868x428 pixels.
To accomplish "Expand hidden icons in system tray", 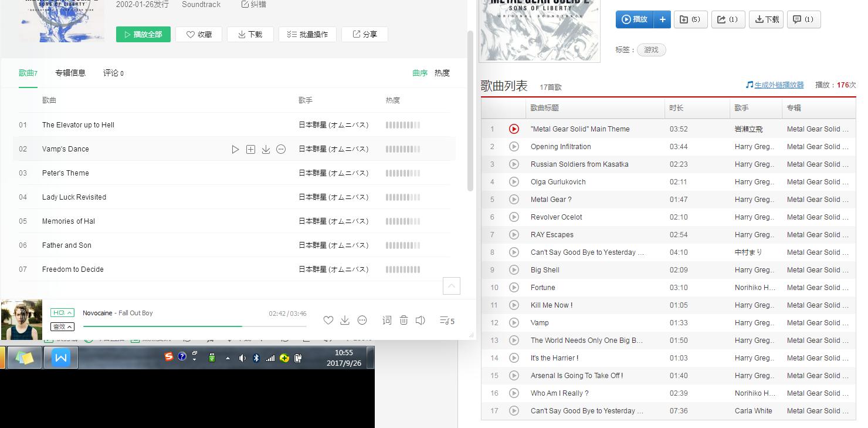I will (226, 357).
